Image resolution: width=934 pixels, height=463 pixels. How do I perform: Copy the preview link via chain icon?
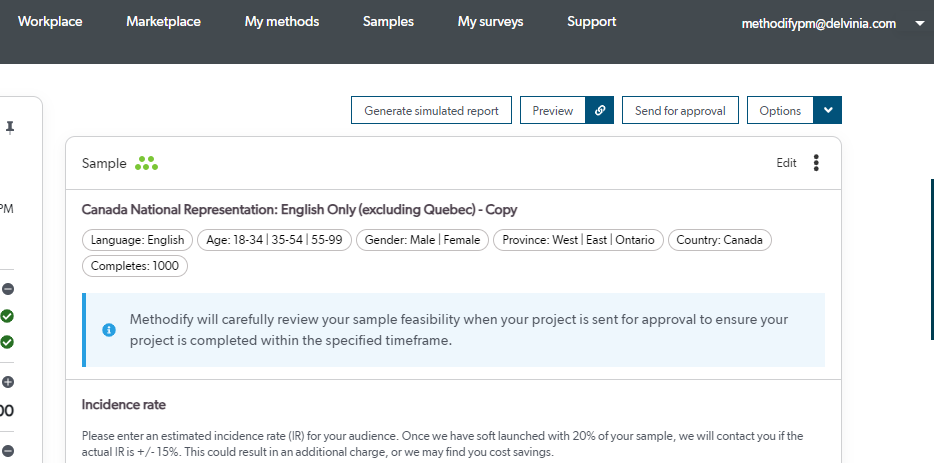click(600, 111)
